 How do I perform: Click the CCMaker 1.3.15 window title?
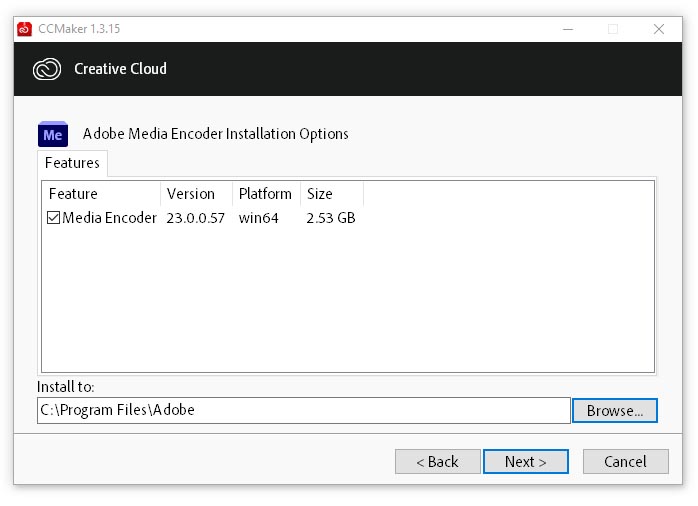pyautogui.click(x=79, y=29)
